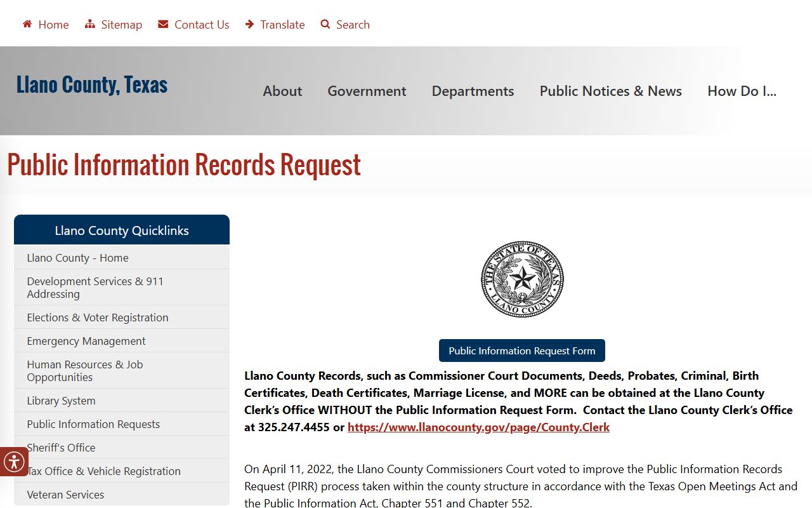Screen dimensions: 812x508
Task: Open the How Do I... menu
Action: 742,91
